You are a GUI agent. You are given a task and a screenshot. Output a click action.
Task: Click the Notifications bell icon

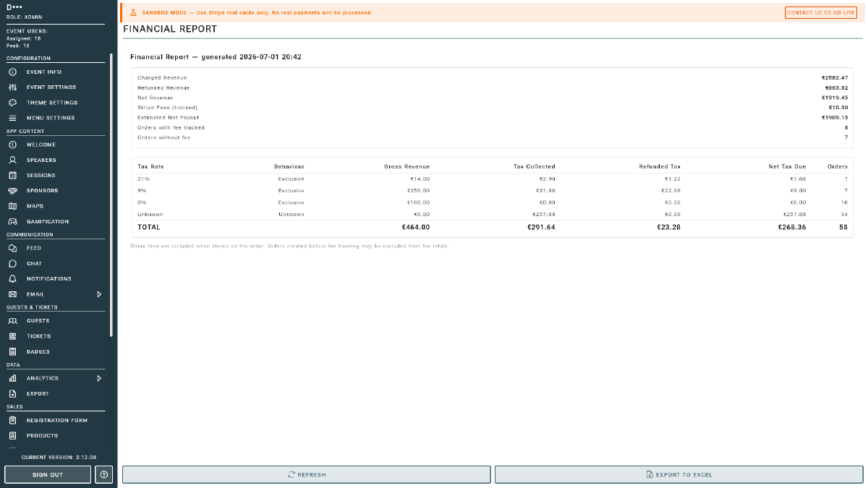[12, 278]
